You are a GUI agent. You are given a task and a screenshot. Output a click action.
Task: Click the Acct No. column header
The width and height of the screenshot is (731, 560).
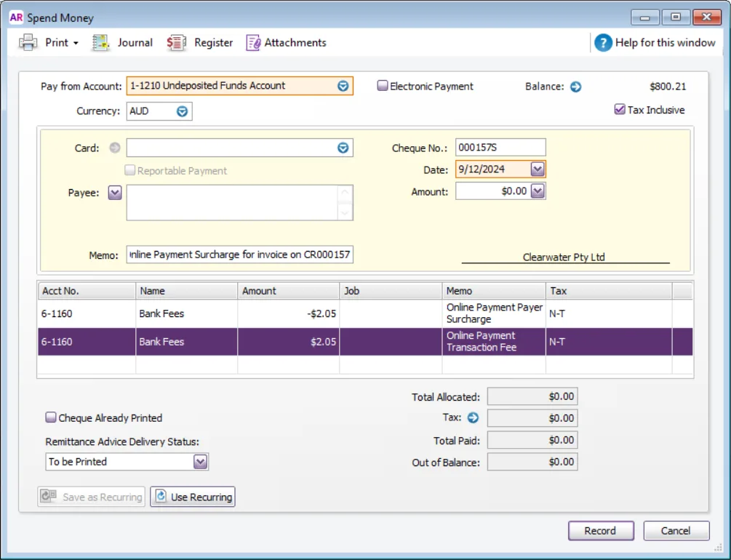click(x=87, y=291)
